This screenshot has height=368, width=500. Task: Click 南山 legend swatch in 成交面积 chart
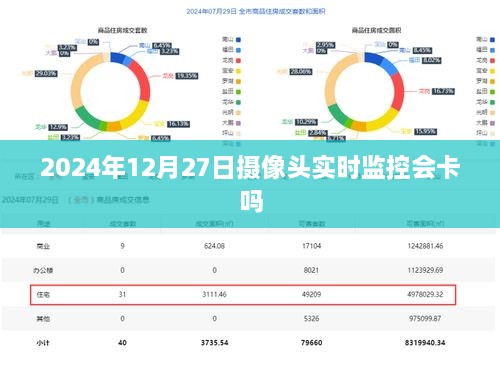coord(492,40)
